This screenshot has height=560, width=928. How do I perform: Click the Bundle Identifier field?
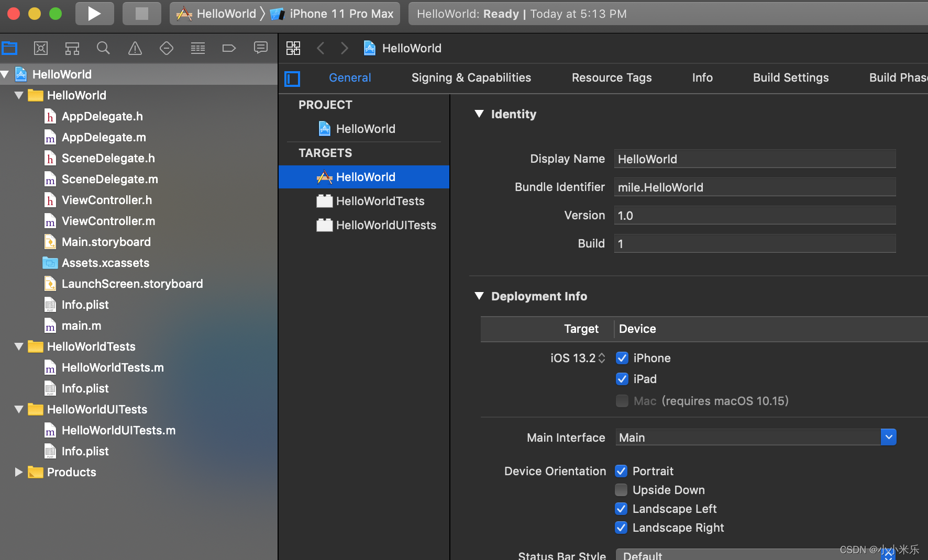(755, 187)
